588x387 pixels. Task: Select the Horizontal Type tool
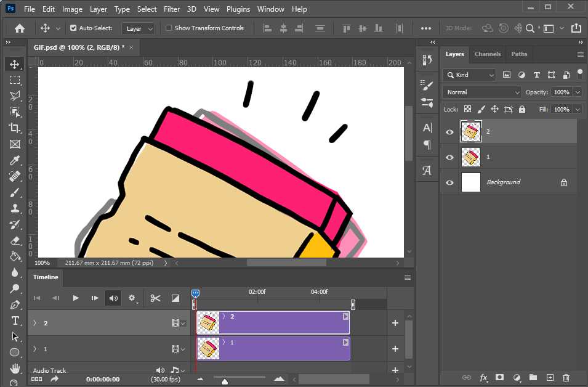tap(15, 320)
